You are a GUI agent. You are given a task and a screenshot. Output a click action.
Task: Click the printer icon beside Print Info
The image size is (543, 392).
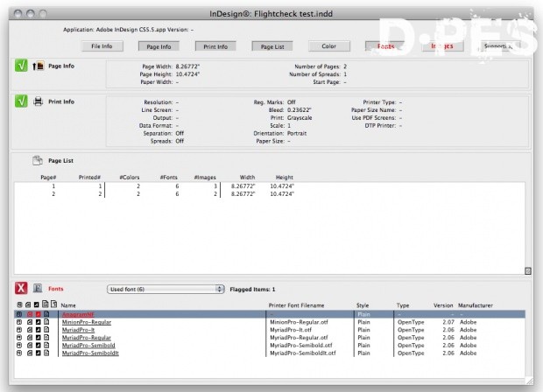tap(38, 101)
